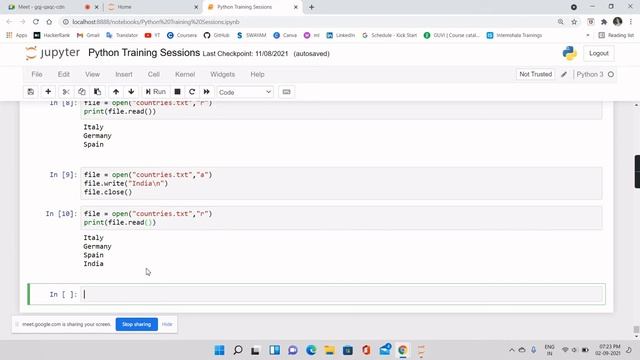The height and width of the screenshot is (360, 640).
Task: Zoom page using the magnifier icon in address bar
Action: (561, 22)
